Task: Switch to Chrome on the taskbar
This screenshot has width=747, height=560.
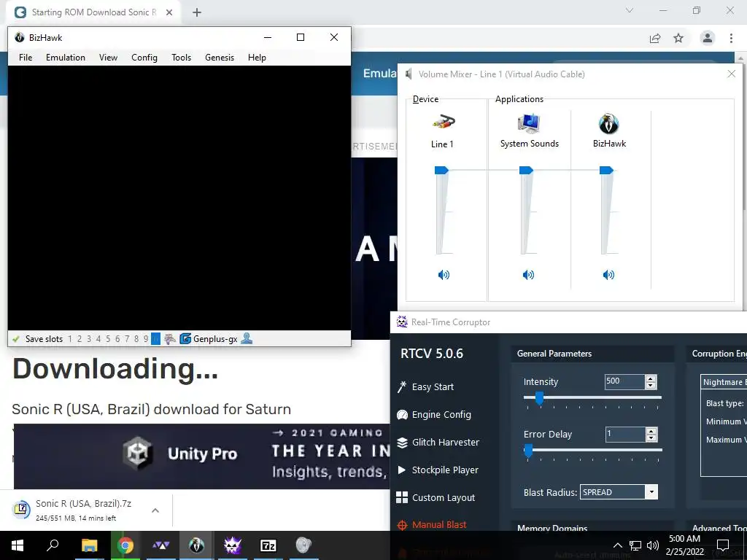Action: [x=125, y=545]
